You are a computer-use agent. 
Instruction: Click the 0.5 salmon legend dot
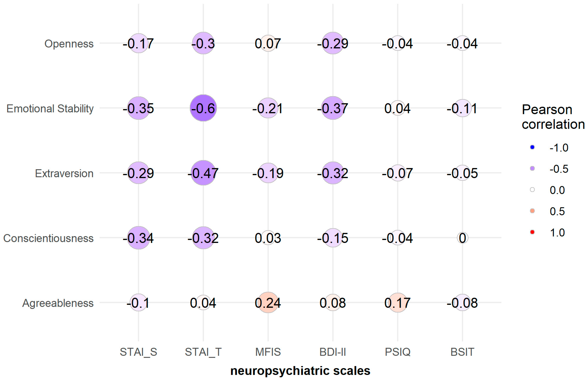(532, 211)
